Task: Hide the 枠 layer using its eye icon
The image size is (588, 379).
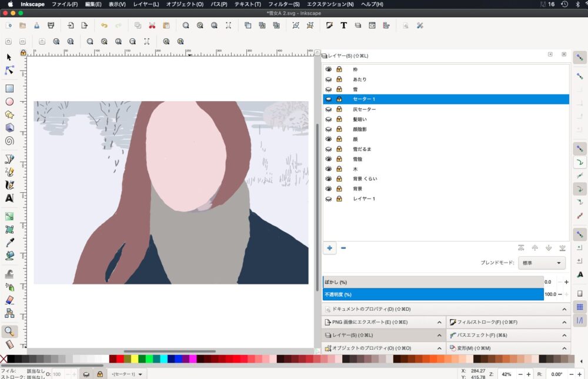Action: pos(329,69)
